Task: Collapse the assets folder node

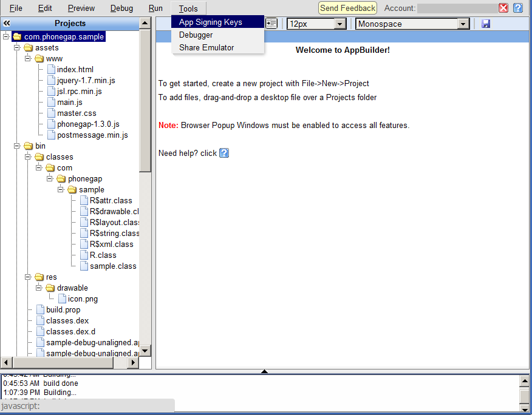Action: [17, 47]
